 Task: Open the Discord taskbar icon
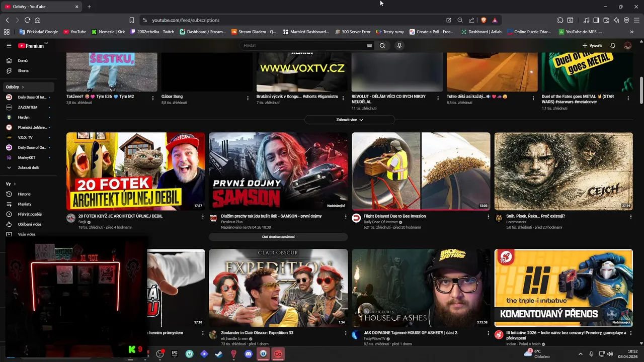tap(248, 354)
